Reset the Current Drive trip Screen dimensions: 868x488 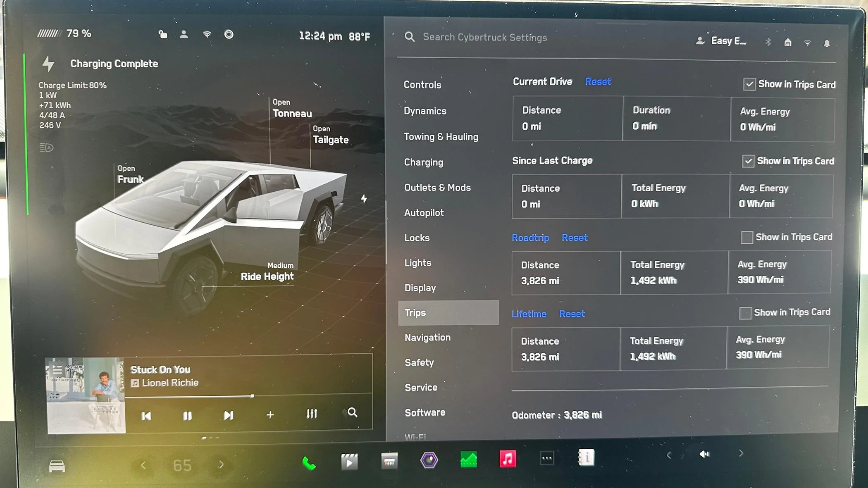click(598, 82)
